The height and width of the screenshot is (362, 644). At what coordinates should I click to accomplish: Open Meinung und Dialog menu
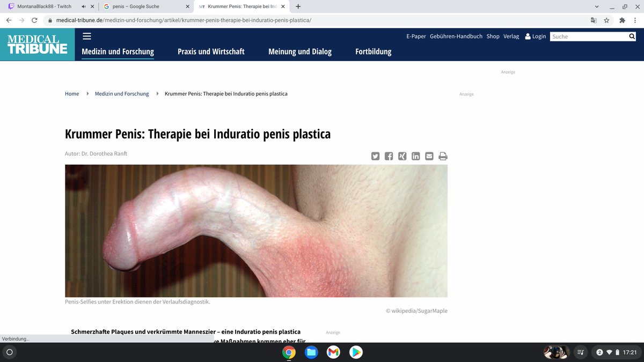tap(300, 51)
